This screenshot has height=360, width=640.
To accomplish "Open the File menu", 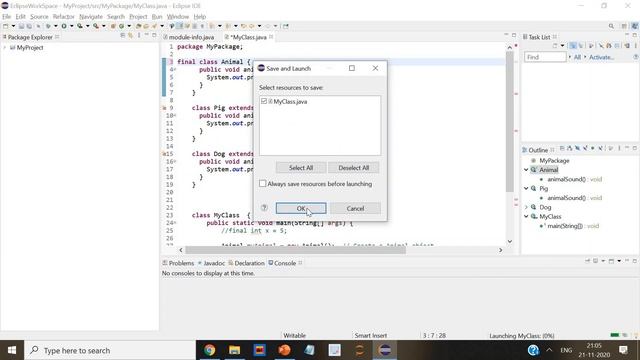I will pos(7,17).
